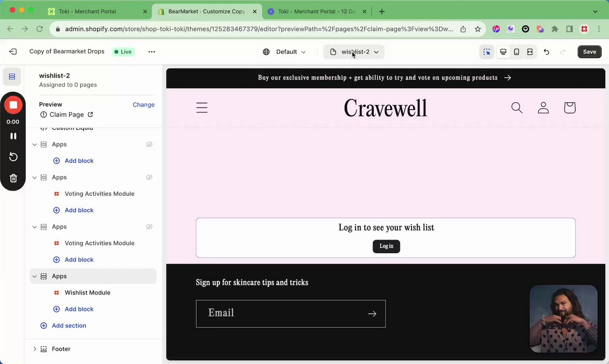Open the Sections panel sidebar icon
The width and height of the screenshot is (609, 364).
(x=12, y=77)
